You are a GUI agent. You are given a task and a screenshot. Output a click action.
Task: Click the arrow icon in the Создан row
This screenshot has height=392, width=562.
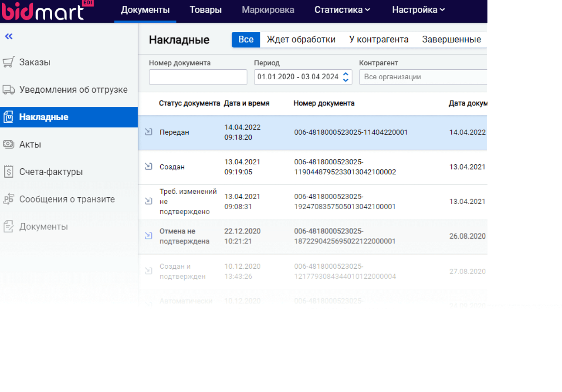click(x=148, y=166)
